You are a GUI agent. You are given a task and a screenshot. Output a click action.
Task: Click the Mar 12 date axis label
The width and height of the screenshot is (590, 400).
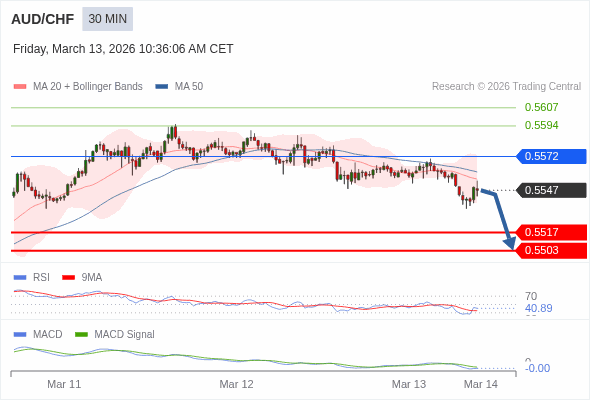click(236, 384)
